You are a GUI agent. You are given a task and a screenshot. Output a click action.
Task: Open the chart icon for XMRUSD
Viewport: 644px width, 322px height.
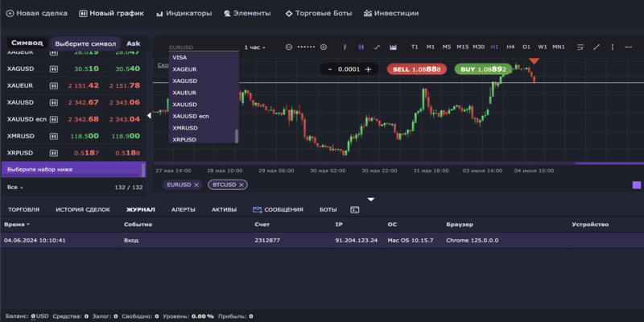[x=53, y=136]
